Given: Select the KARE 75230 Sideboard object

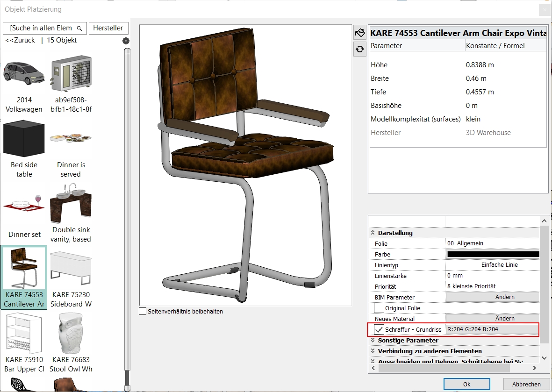Looking at the screenshot, I should [71, 278].
